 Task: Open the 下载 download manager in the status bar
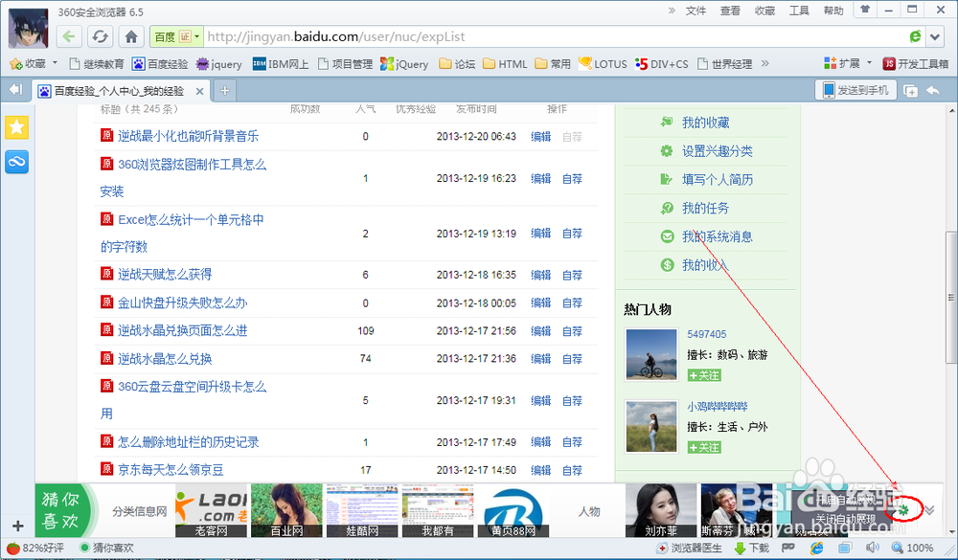(751, 548)
